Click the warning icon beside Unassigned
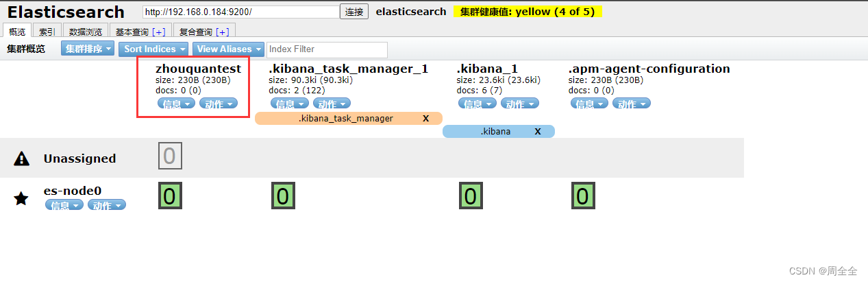Image resolution: width=868 pixels, height=282 pixels. coord(22,158)
